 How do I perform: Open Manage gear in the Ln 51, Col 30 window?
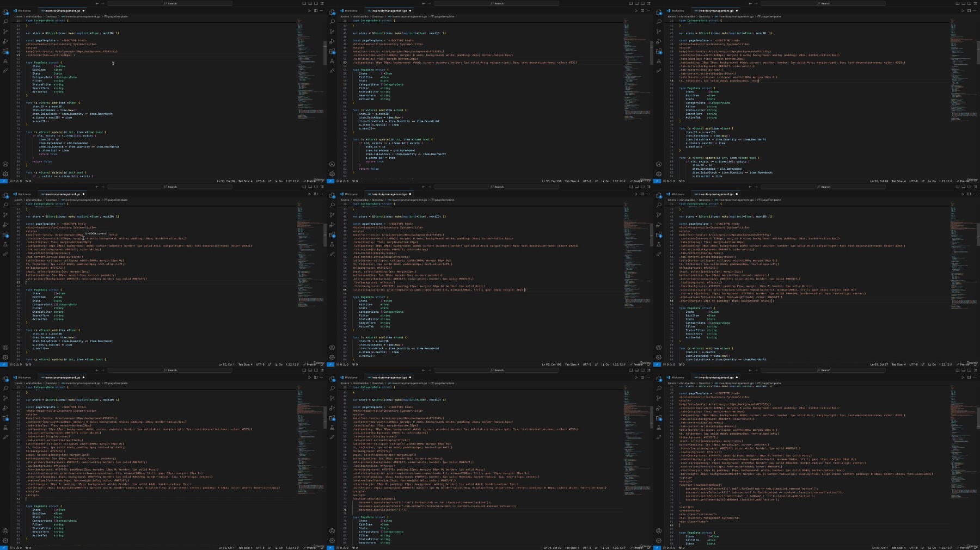pyautogui.click(x=5, y=174)
